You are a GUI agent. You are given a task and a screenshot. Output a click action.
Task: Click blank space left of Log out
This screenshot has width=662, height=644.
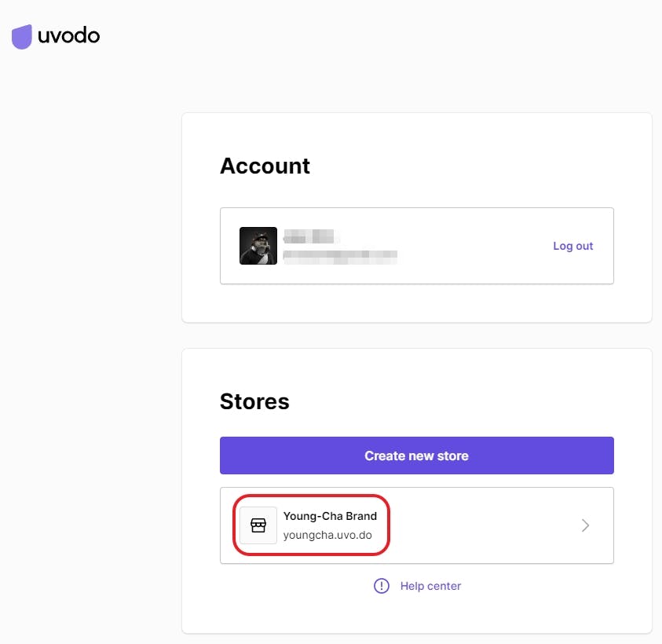click(471, 246)
